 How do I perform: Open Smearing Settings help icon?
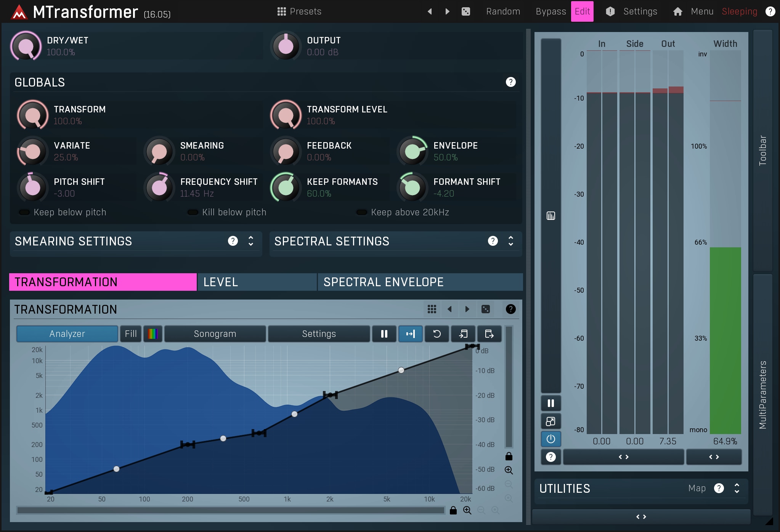point(233,241)
